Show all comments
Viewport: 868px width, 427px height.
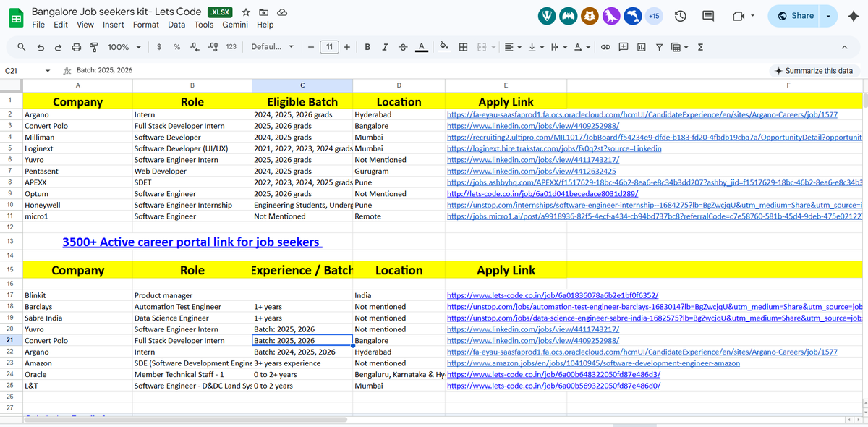[708, 16]
